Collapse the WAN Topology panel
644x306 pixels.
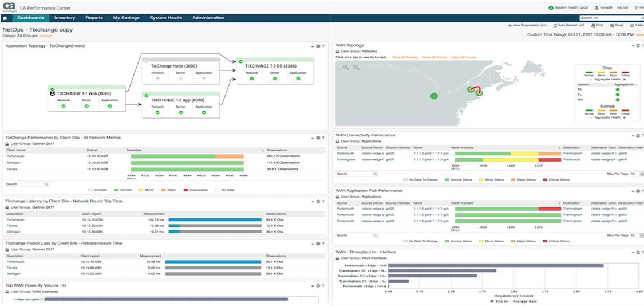click(633, 46)
